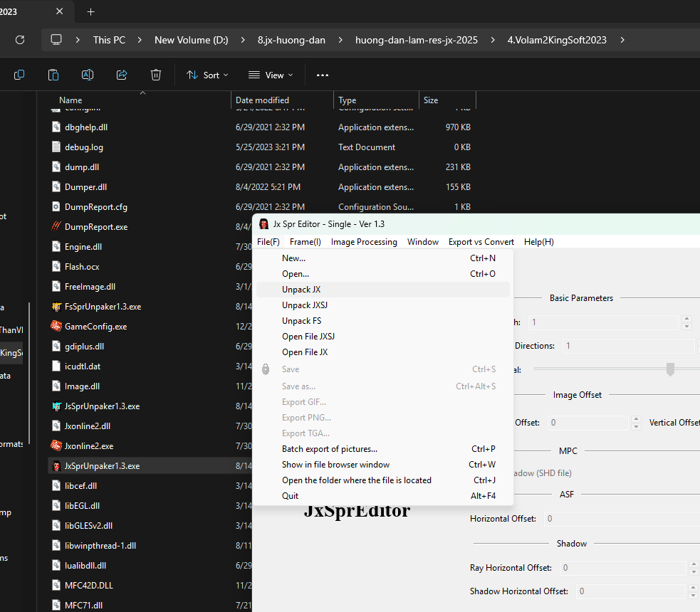
Task: Choose Unpack JX from File menu
Action: point(301,290)
